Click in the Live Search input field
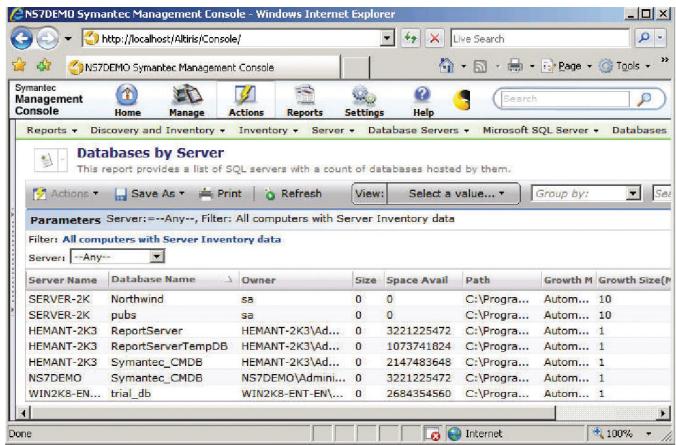676x445 pixels. 540,39
